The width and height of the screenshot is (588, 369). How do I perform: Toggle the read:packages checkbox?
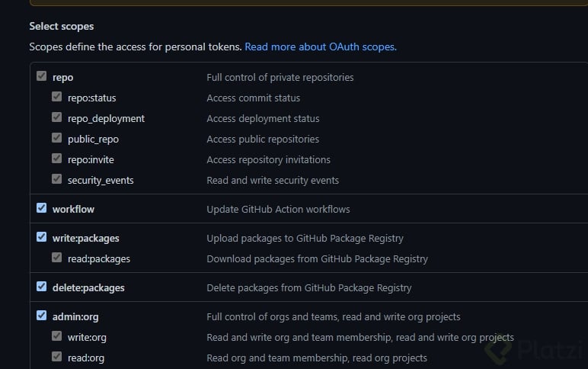coord(56,258)
